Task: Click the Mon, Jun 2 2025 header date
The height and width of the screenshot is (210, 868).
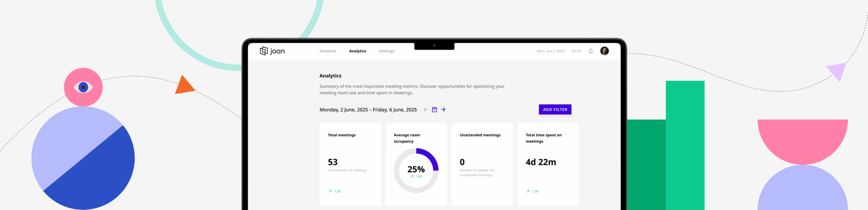Action: click(551, 51)
